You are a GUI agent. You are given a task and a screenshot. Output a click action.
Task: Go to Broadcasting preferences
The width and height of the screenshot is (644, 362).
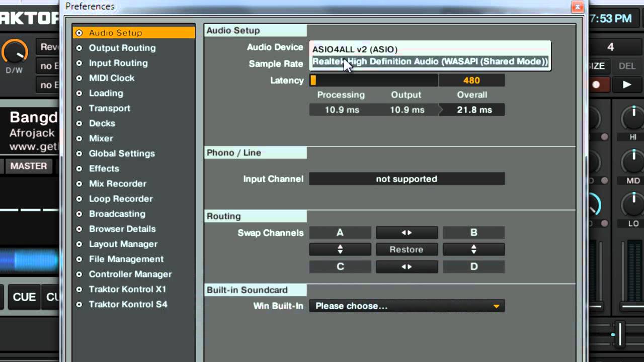117,214
